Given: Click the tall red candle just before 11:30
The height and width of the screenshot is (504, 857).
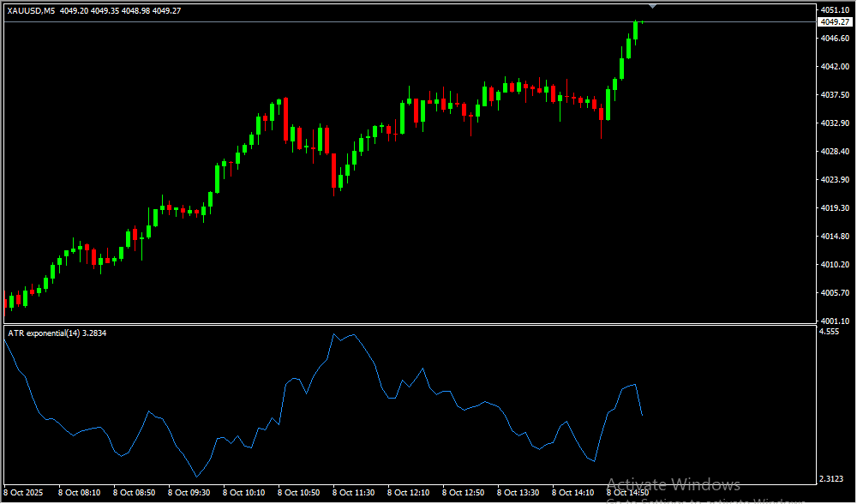Looking at the screenshot, I should 333,170.
